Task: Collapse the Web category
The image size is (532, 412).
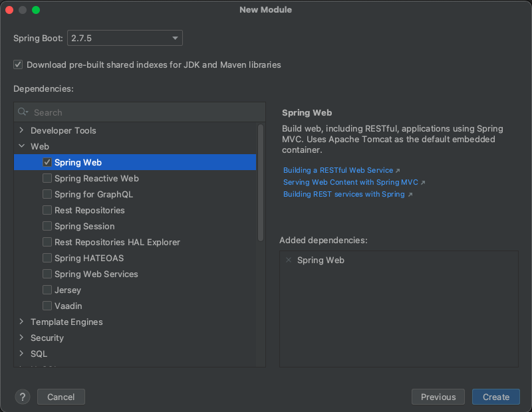Action: (x=22, y=146)
